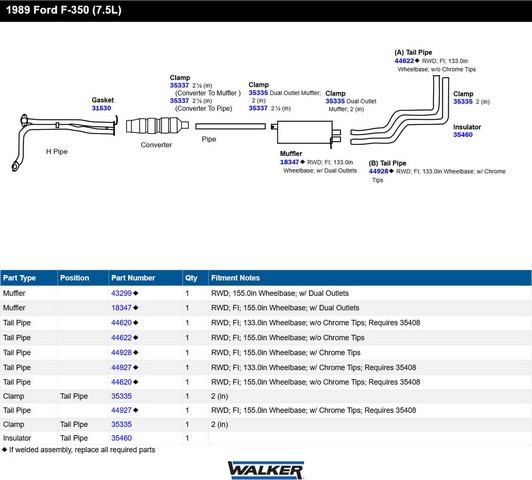Click the 'Converter' label under the drawing
This screenshot has width=532, height=480.
[x=156, y=145]
